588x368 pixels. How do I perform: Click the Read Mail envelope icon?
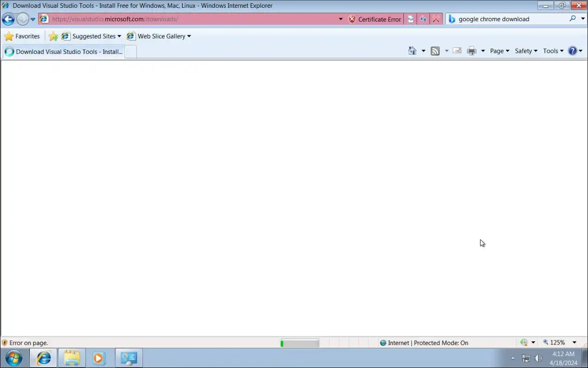457,51
